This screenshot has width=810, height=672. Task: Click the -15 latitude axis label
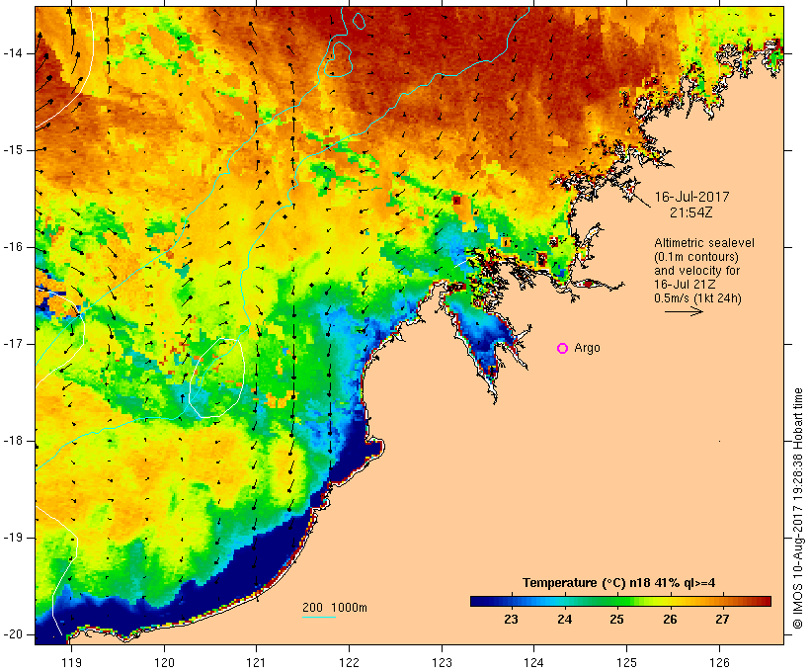(x=12, y=150)
